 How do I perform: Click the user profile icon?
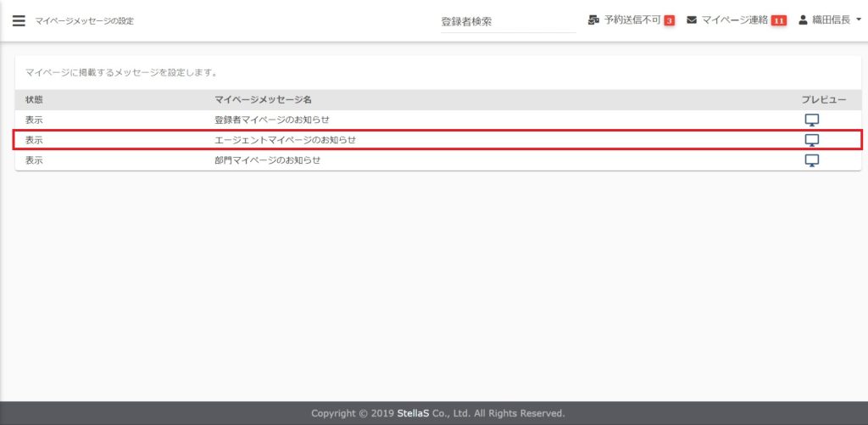[x=803, y=20]
